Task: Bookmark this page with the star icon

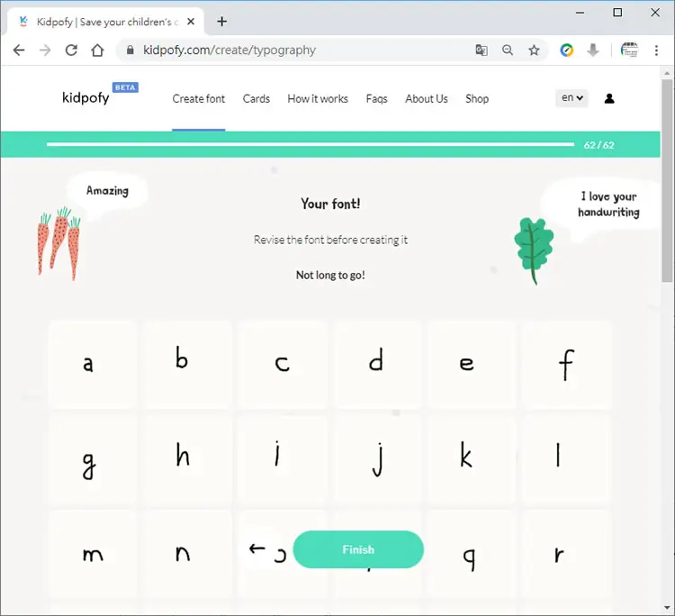Action: coord(534,50)
